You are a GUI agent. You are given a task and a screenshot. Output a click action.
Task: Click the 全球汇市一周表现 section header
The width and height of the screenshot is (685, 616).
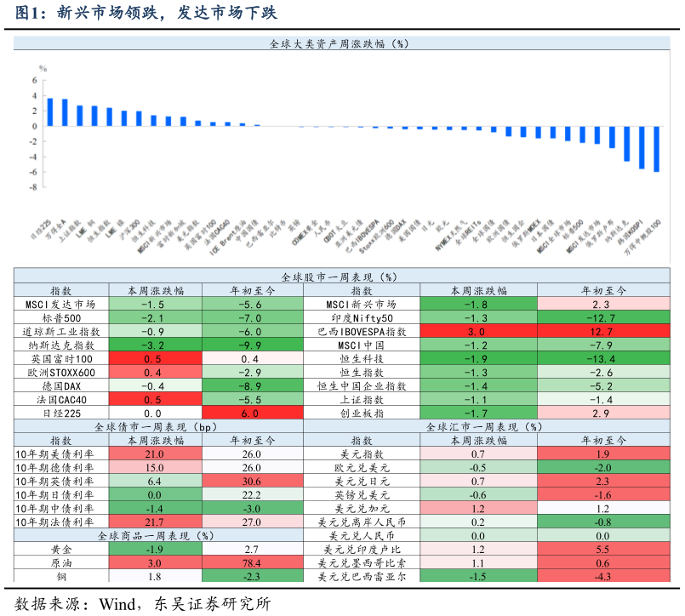point(483,426)
